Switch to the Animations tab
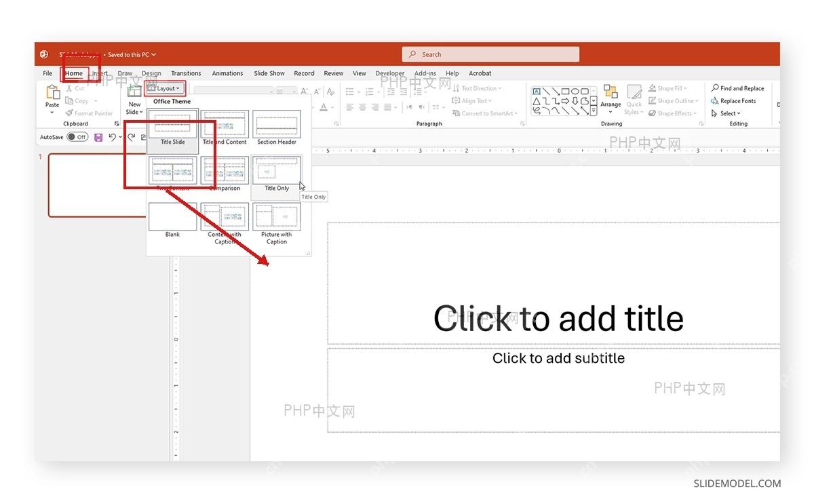The image size is (814, 504). 227,73
